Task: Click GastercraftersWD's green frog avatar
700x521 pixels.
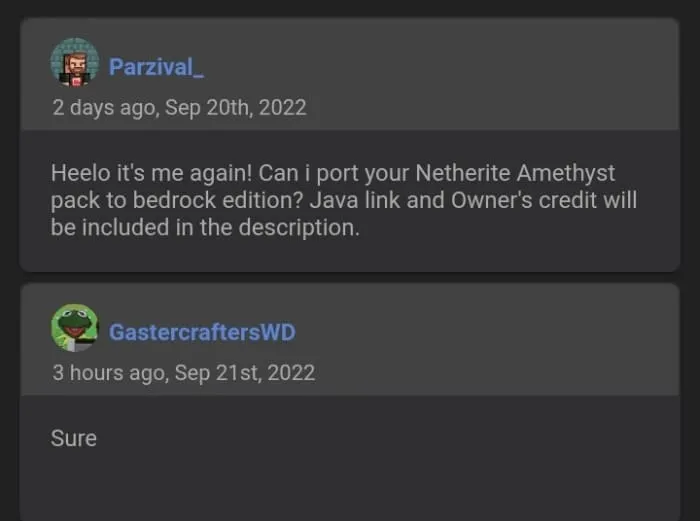Action: [75, 328]
